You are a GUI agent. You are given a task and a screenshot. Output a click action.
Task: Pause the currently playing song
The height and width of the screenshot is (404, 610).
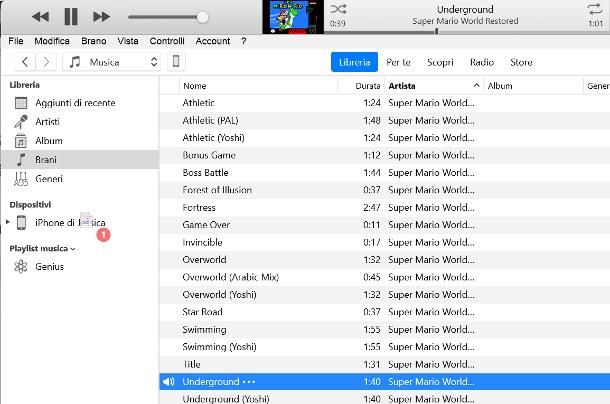coord(71,17)
